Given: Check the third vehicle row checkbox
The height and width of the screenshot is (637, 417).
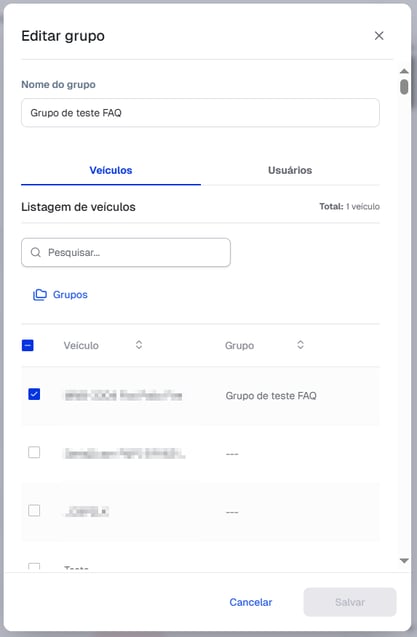Looking at the screenshot, I should (x=34, y=510).
